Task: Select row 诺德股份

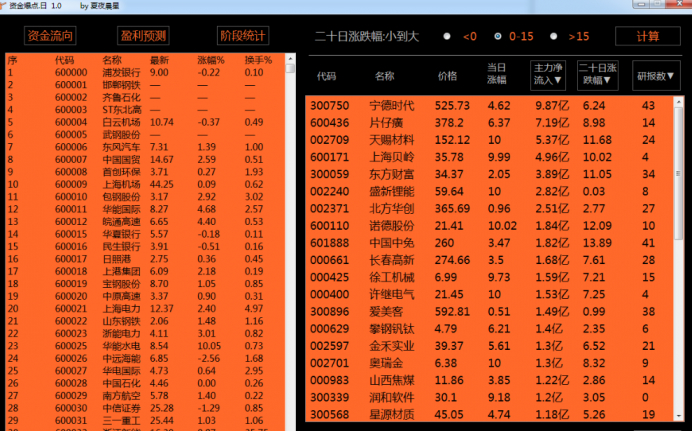Action: click(490, 226)
